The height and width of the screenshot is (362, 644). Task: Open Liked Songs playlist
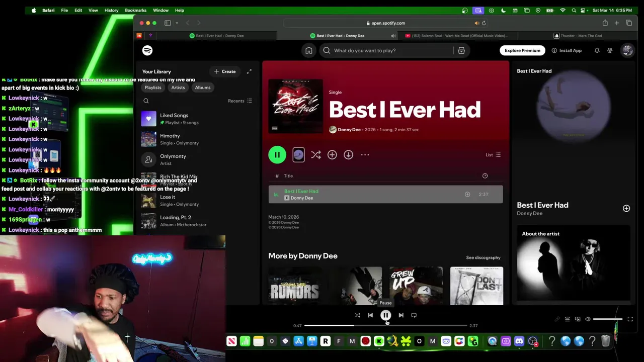(197, 119)
